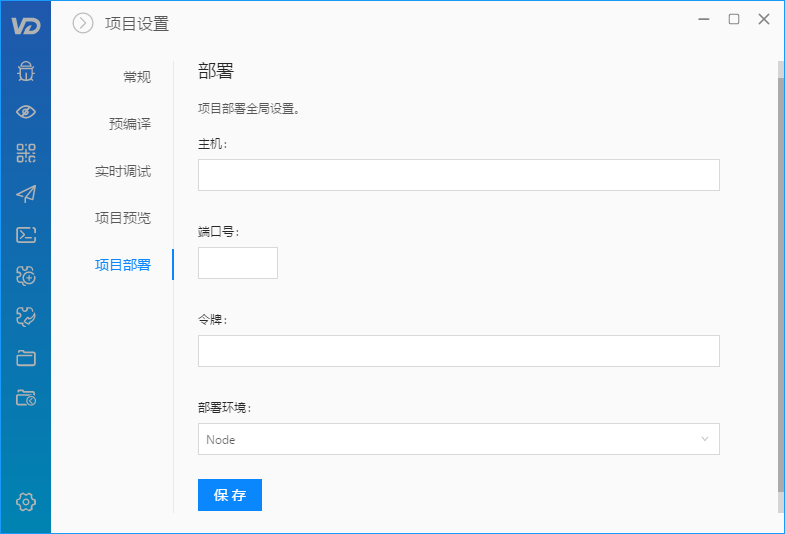785x534 pixels.
Task: Click the vertical scrollbar on right side
Action: pos(781,285)
